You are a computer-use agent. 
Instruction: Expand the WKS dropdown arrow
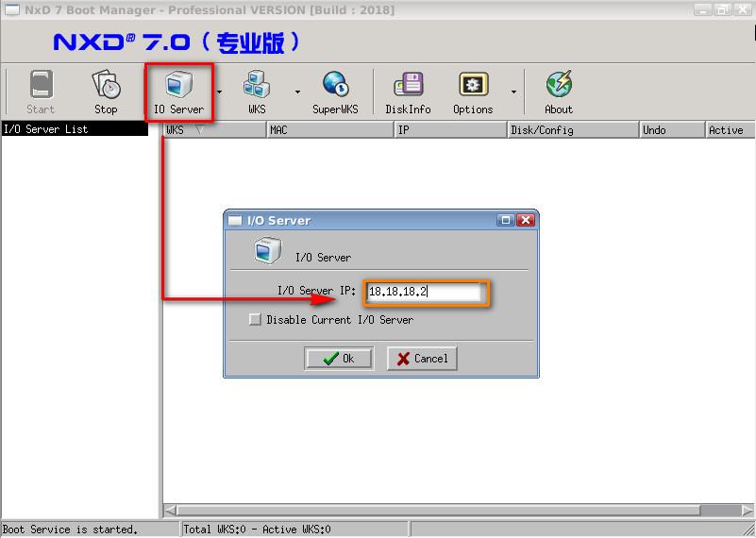[297, 92]
